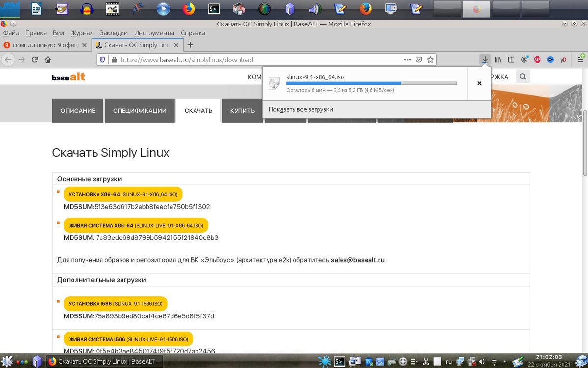The width and height of the screenshot is (588, 368).
Task: Open terminal icon in bottom taskbar
Action: [x=340, y=362]
